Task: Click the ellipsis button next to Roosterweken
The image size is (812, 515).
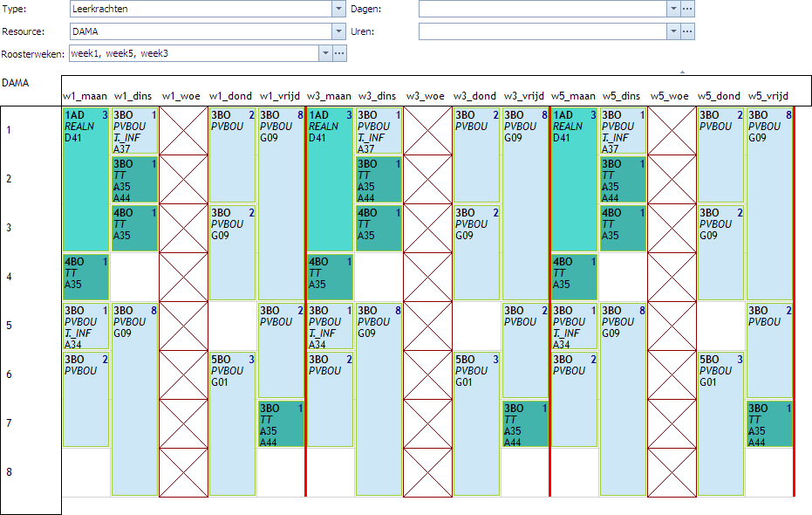Action: [x=339, y=53]
